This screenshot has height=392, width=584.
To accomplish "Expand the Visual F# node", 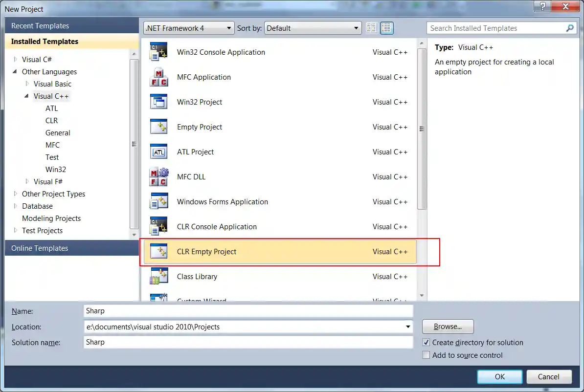I will (27, 181).
